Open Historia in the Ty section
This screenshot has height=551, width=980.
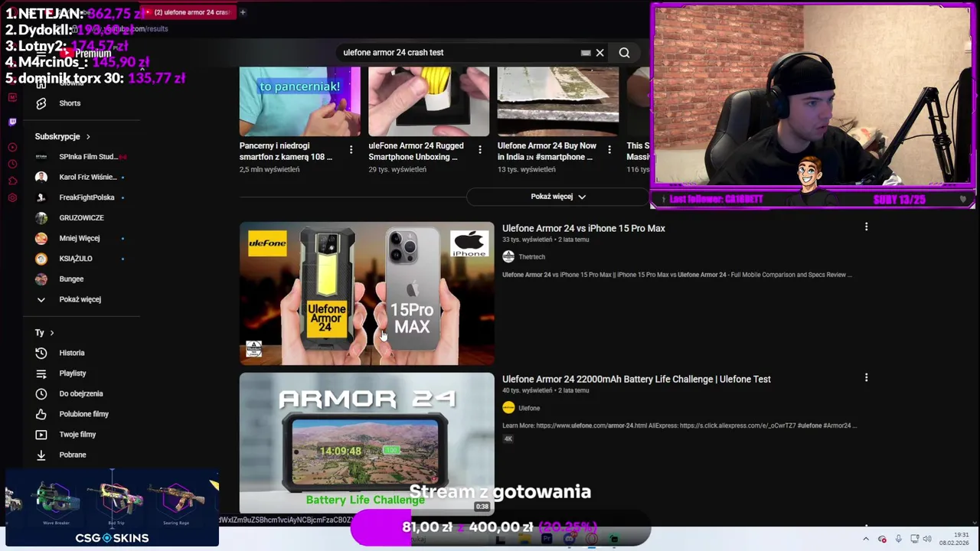pos(72,353)
